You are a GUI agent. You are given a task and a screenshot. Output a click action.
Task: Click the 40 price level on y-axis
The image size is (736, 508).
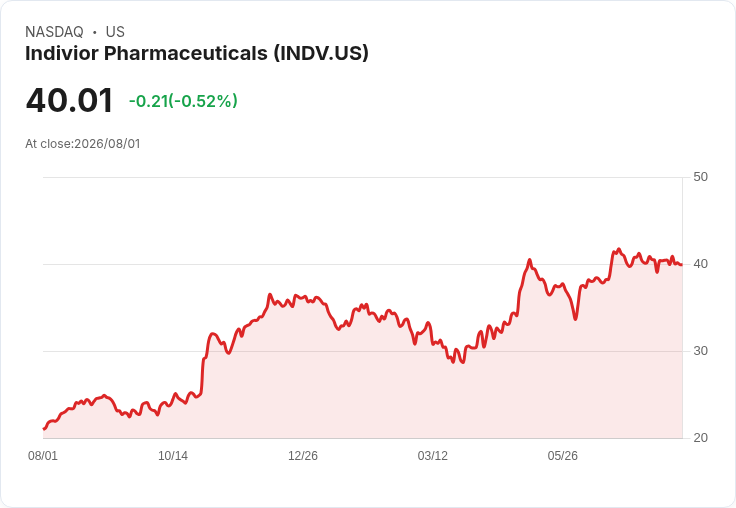pos(700,264)
